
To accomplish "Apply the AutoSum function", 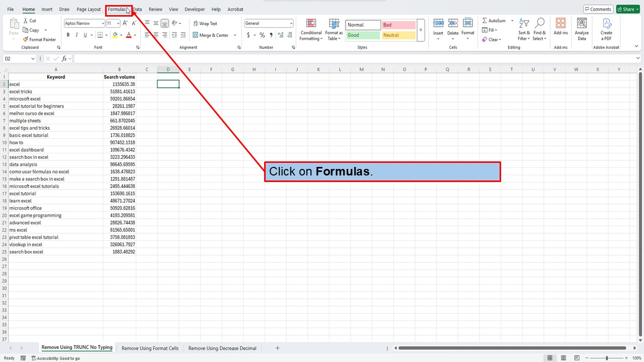I will point(496,20).
